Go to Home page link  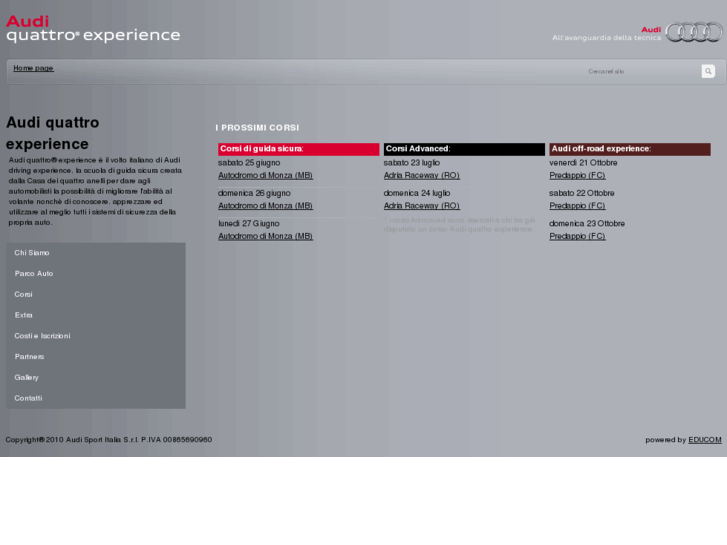click(33, 68)
